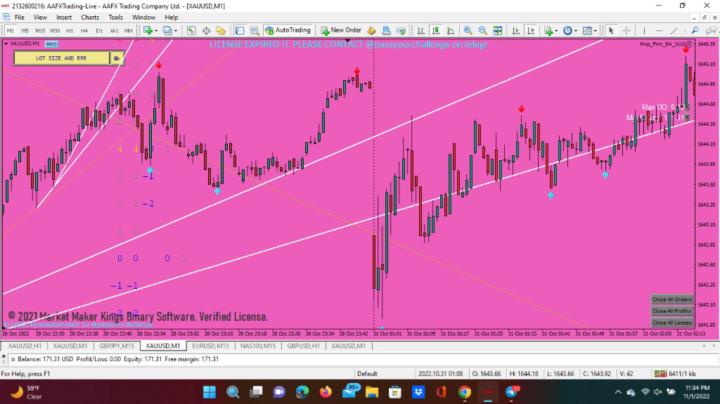The height and width of the screenshot is (404, 720).
Task: Switch to the NAS100,M15 chart tab
Action: [258, 346]
